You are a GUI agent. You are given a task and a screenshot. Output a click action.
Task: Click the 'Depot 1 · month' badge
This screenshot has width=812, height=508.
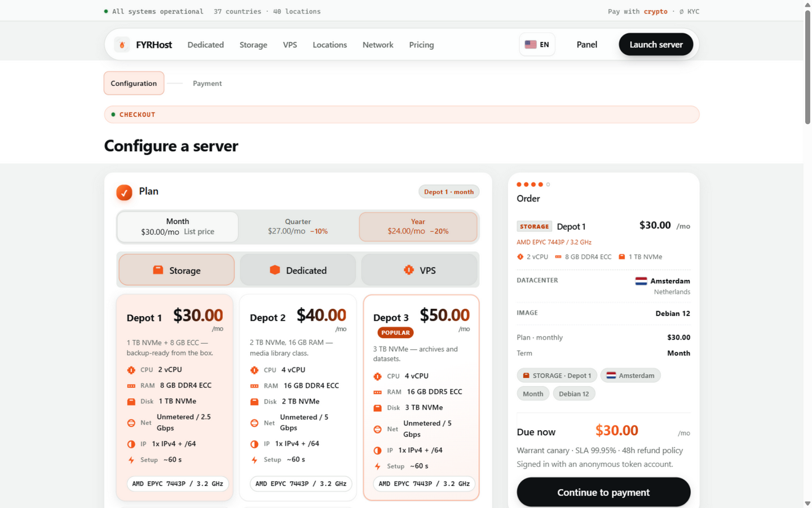[x=449, y=192]
